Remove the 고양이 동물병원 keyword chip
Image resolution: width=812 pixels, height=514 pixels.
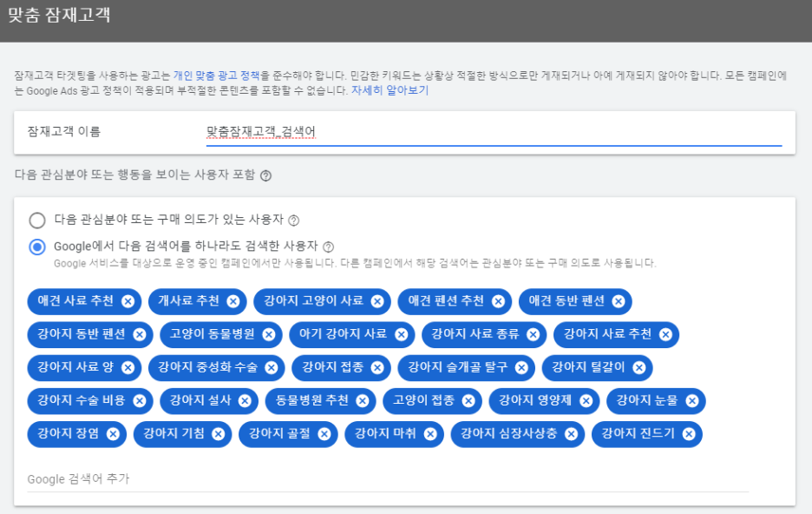point(267,334)
